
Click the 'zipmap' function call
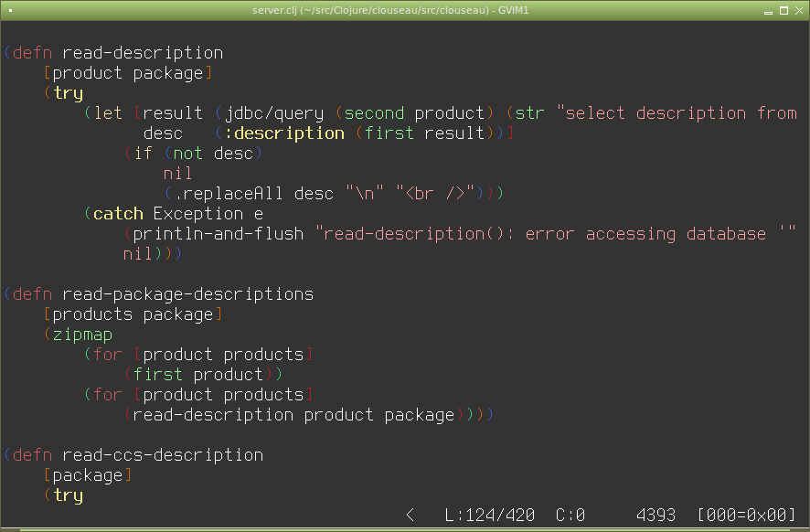(x=82, y=335)
